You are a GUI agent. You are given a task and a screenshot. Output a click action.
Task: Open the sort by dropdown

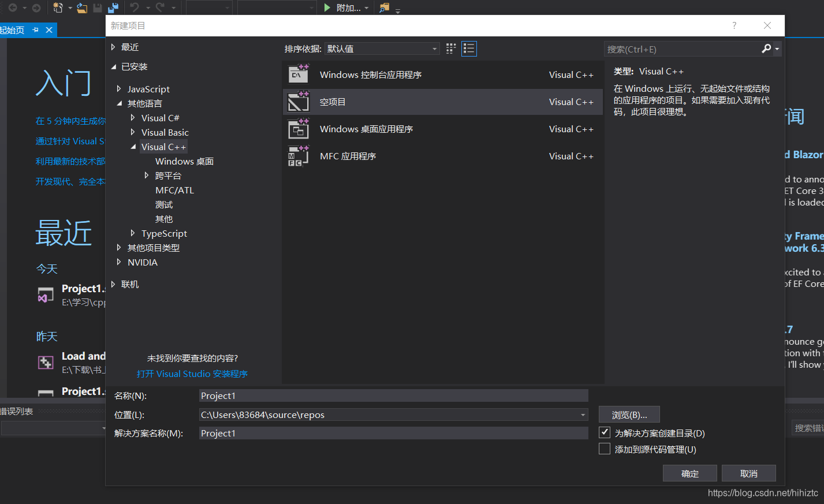pos(382,48)
